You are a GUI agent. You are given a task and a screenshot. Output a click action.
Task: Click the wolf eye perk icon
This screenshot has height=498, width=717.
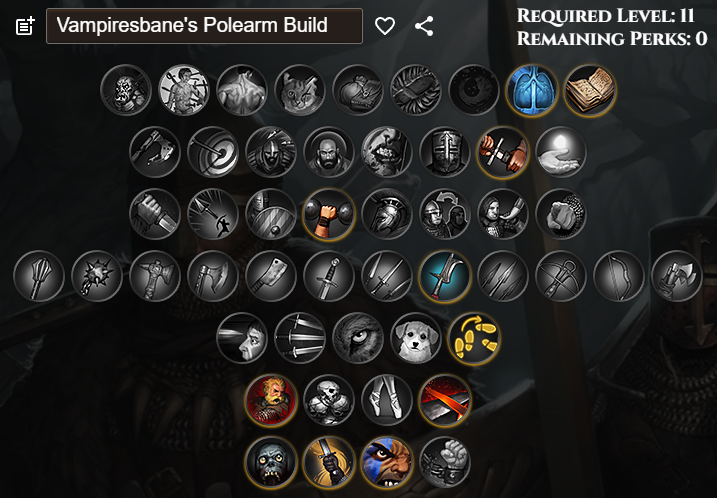tap(358, 338)
